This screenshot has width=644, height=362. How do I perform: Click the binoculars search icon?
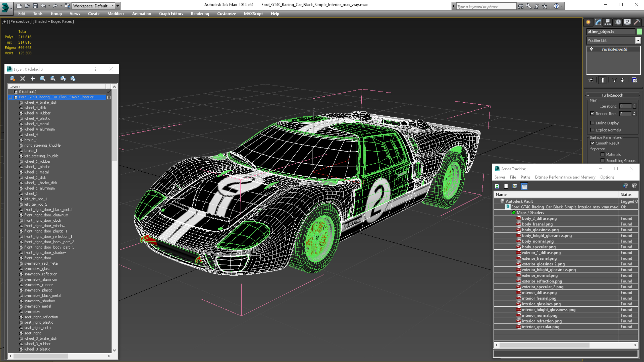click(521, 6)
